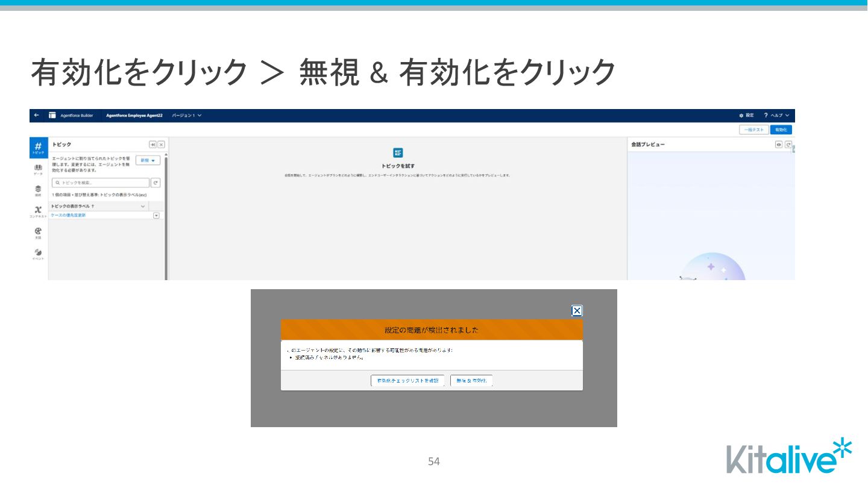Close the 設定の問題 dialog with the X

[577, 311]
